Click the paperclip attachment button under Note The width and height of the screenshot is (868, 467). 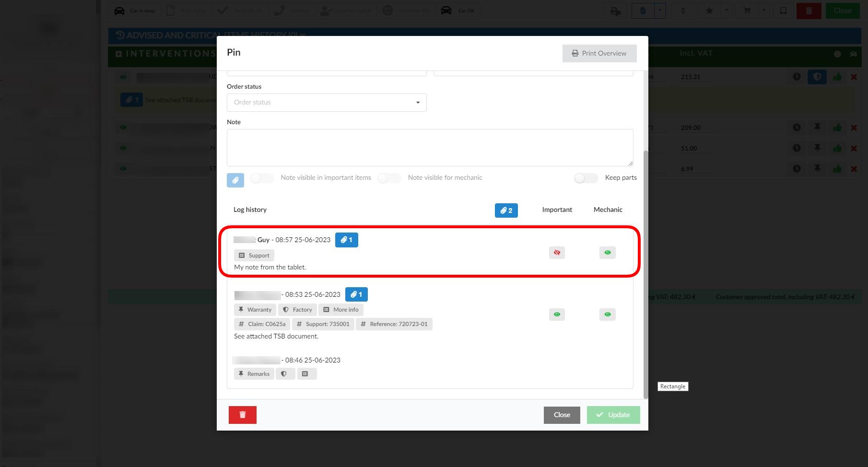tap(235, 180)
